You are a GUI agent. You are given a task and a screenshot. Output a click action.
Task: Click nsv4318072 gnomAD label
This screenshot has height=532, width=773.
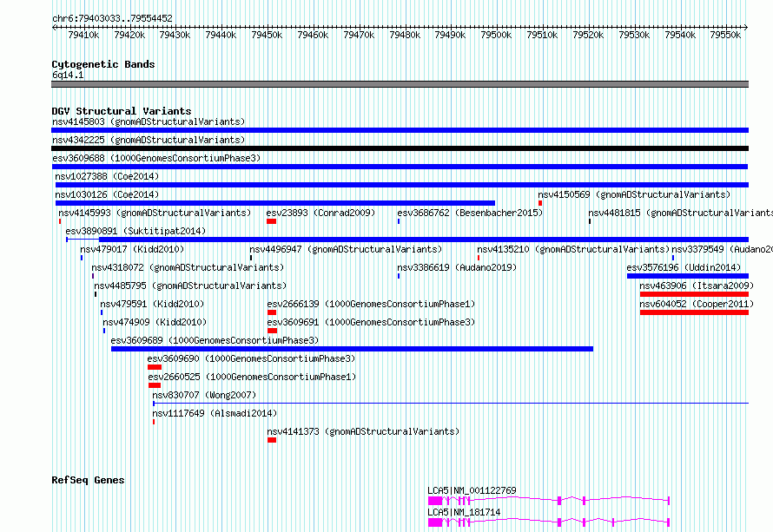click(x=188, y=267)
